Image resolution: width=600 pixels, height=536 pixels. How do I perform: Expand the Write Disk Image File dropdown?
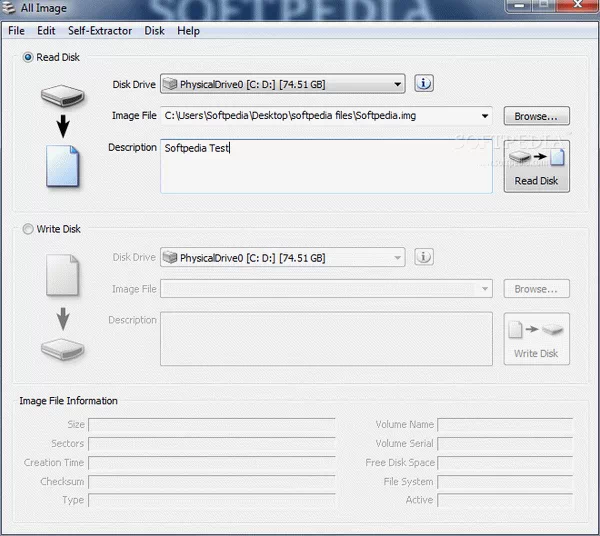tap(484, 289)
